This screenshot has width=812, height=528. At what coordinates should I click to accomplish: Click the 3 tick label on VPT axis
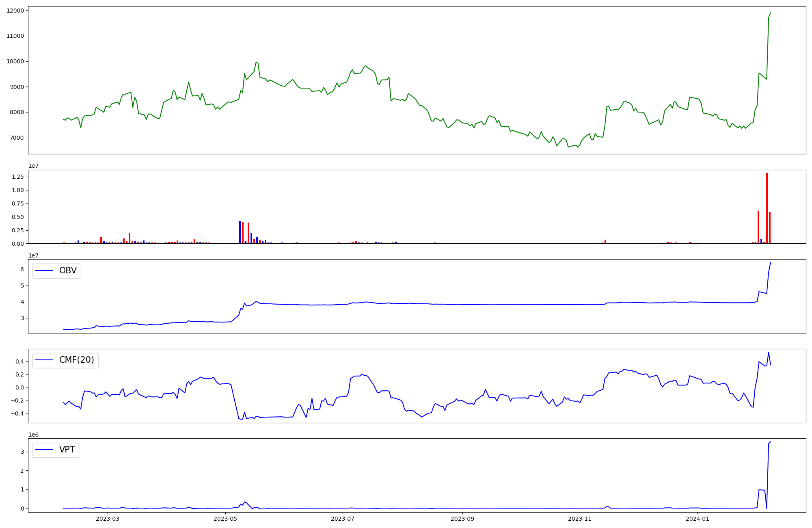coord(22,452)
